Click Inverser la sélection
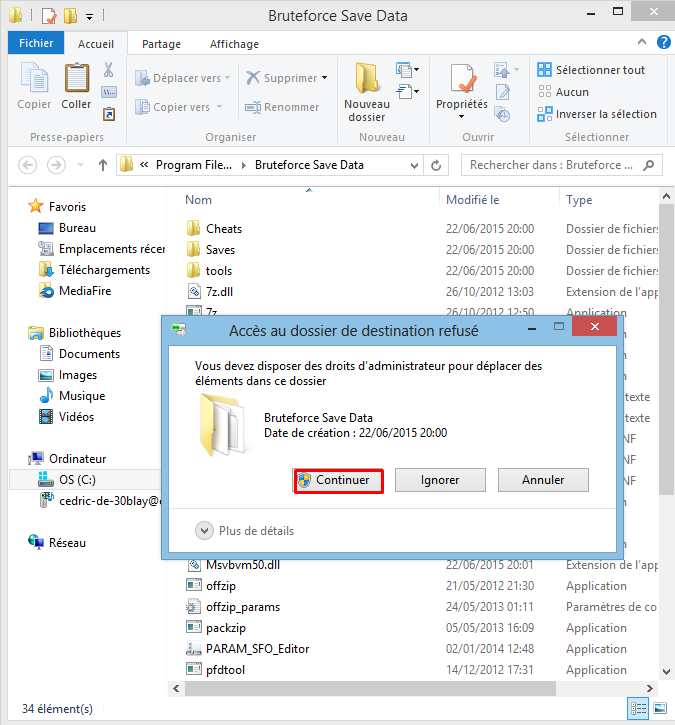This screenshot has height=725, width=675. [x=597, y=114]
